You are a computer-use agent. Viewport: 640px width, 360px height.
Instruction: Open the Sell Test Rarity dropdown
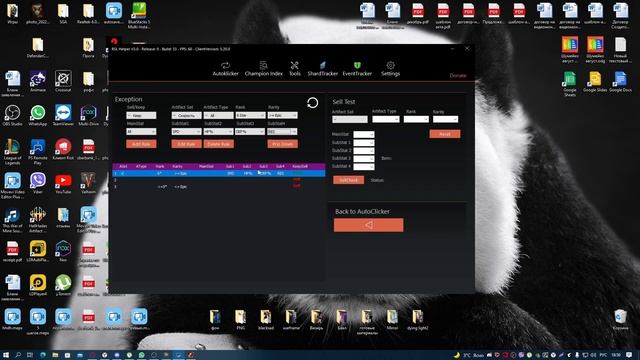445,119
